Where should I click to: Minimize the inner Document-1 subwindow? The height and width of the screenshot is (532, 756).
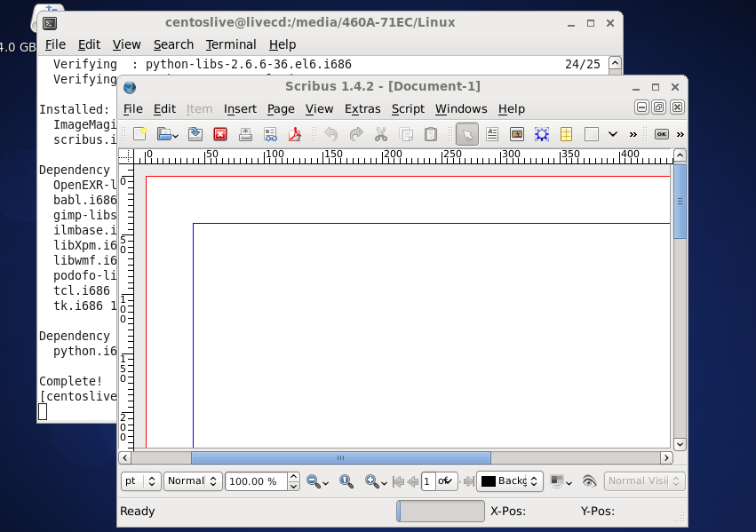[x=641, y=107]
